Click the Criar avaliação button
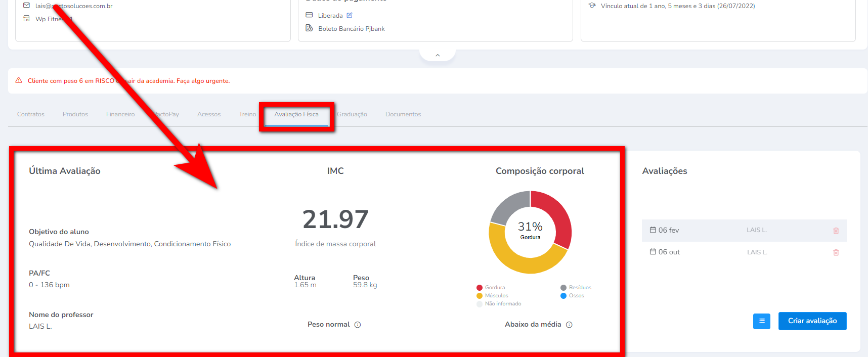 point(812,321)
